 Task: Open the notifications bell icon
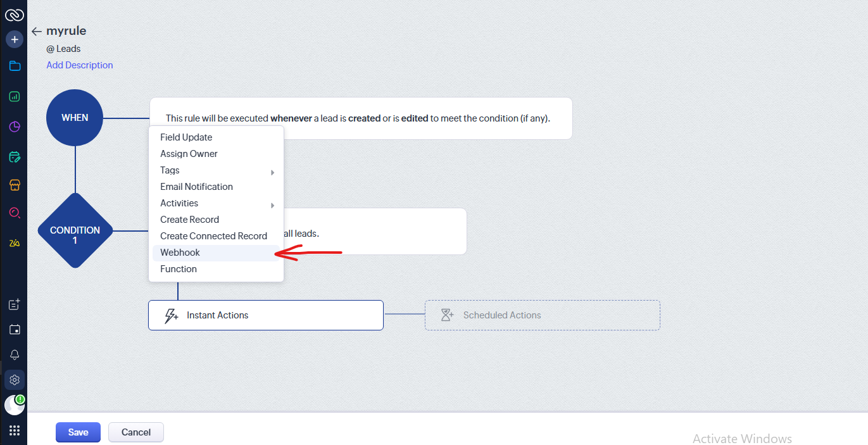click(x=15, y=354)
